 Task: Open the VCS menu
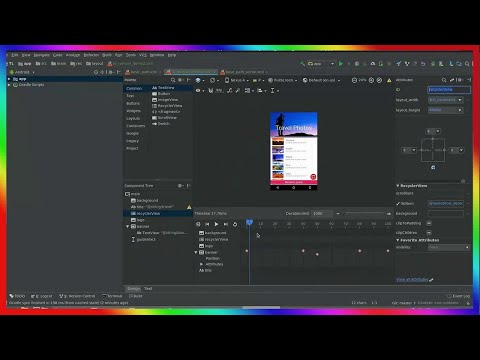pyautogui.click(x=143, y=55)
